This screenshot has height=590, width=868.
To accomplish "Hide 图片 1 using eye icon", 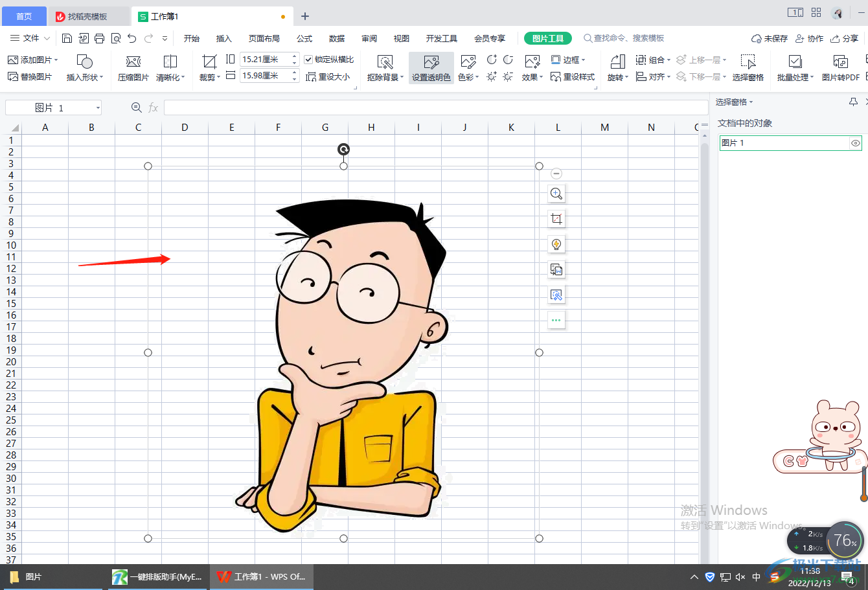I will tap(856, 143).
